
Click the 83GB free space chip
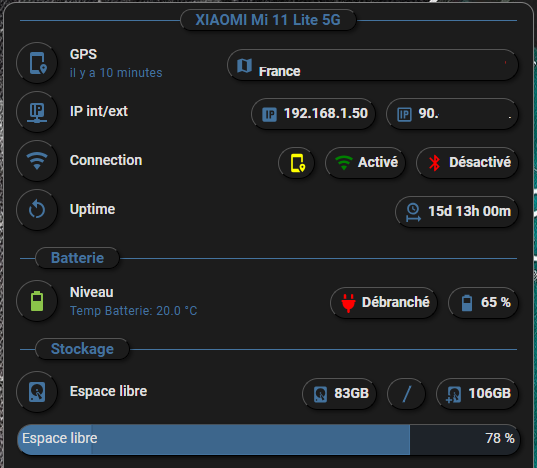339,394
